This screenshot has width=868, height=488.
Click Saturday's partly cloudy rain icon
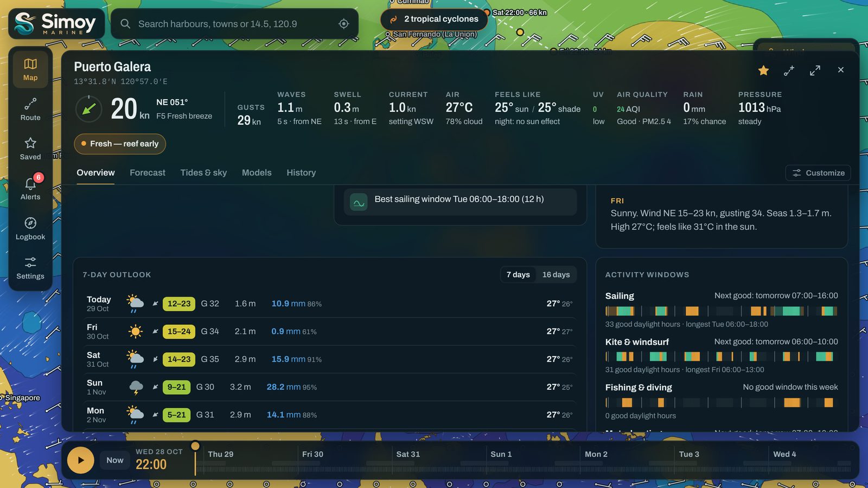click(135, 359)
